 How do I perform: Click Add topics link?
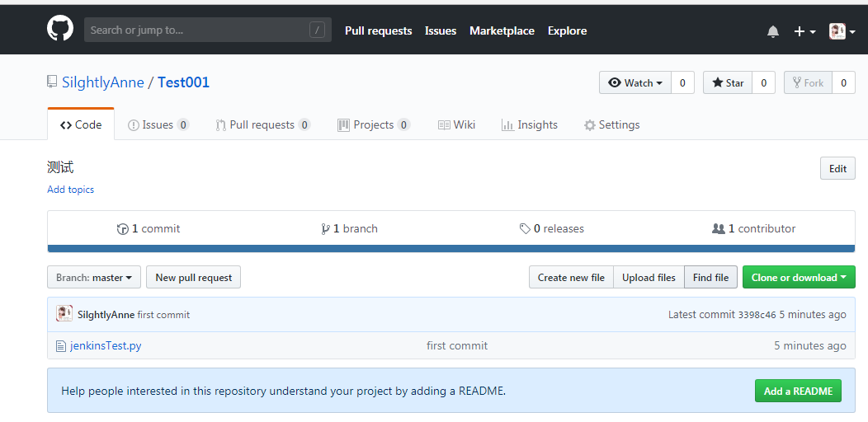point(70,190)
